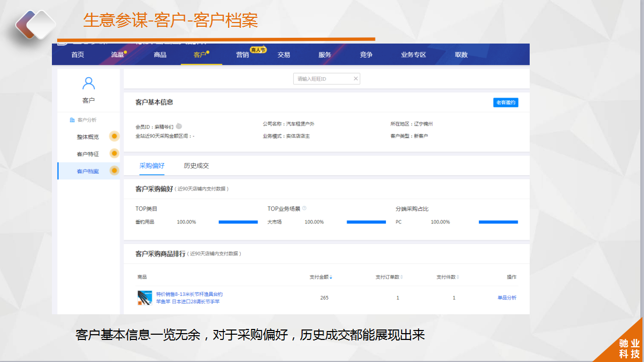The image size is (644, 362).
Task: Click the 客户基本信息 heading
Action: pos(154,102)
